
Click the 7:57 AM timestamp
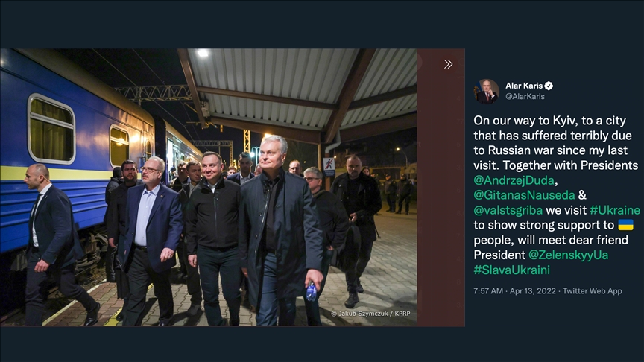pos(488,291)
